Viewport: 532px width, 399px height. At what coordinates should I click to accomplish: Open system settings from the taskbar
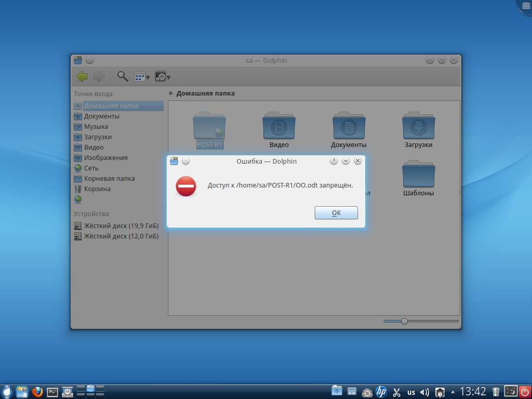pyautogui.click(x=68, y=392)
